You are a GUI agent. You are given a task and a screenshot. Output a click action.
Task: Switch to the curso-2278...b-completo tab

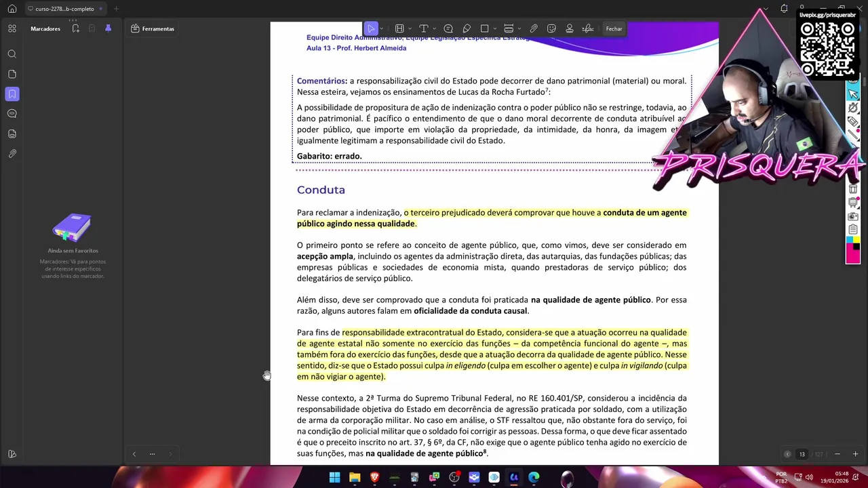pos(65,9)
